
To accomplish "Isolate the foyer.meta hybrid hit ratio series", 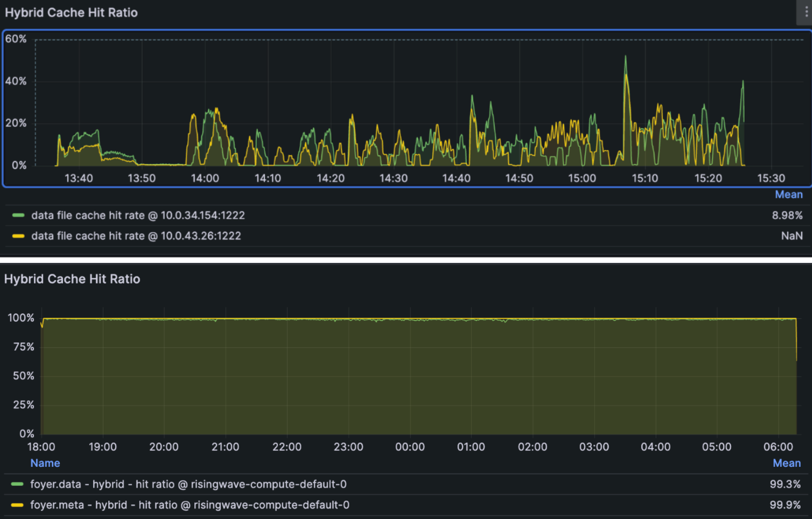I will (190, 505).
